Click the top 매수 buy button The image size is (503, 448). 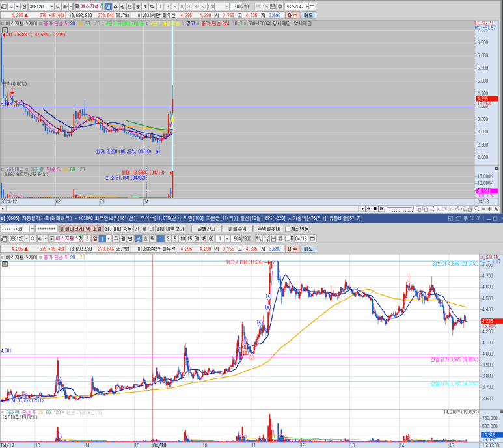pyautogui.click(x=292, y=15)
